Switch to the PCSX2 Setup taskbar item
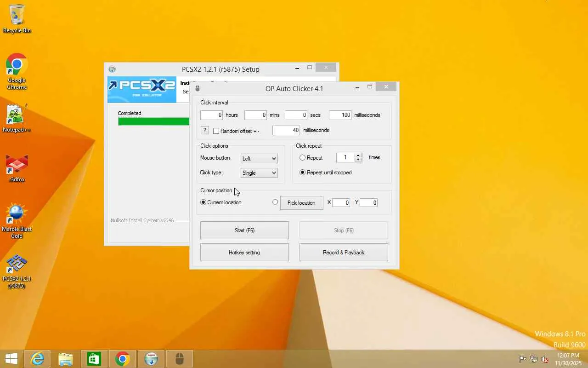Screen dimensions: 588x368 coord(151,359)
